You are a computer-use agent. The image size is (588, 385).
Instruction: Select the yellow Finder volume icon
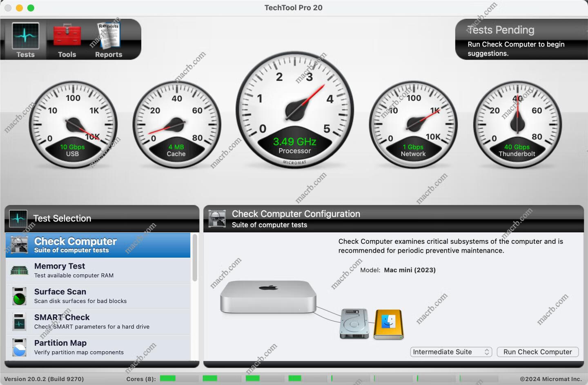389,324
